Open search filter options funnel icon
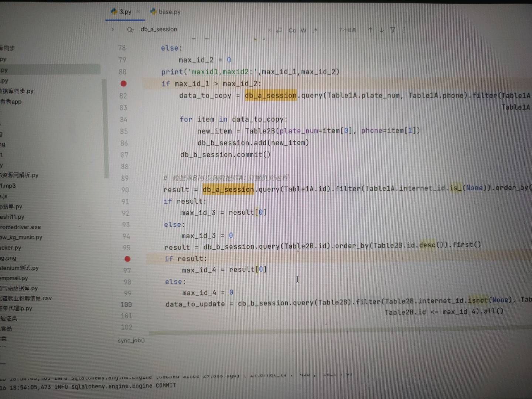Image resolution: width=532 pixels, height=399 pixels. pyautogui.click(x=393, y=30)
